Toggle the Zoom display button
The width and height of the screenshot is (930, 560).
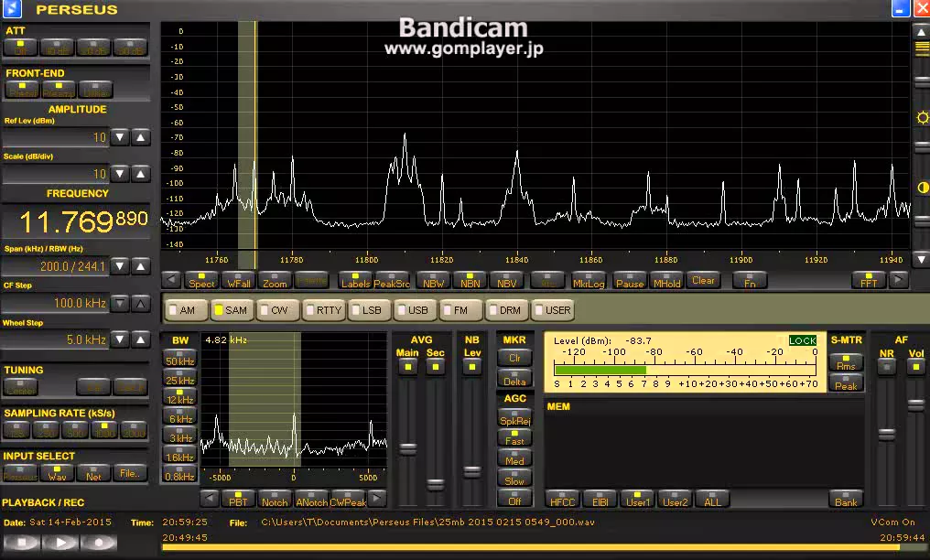(x=275, y=280)
